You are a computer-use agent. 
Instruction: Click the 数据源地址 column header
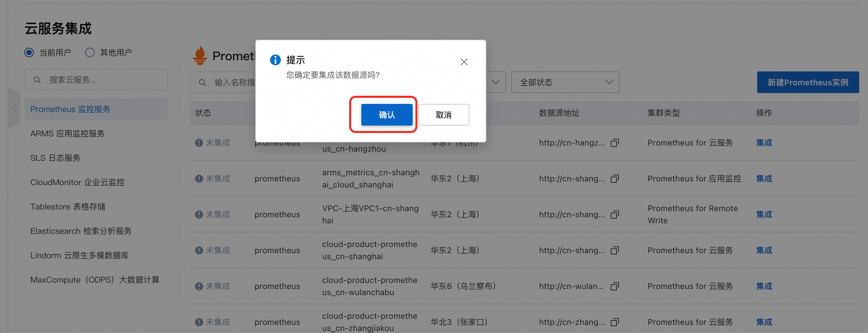(x=559, y=113)
